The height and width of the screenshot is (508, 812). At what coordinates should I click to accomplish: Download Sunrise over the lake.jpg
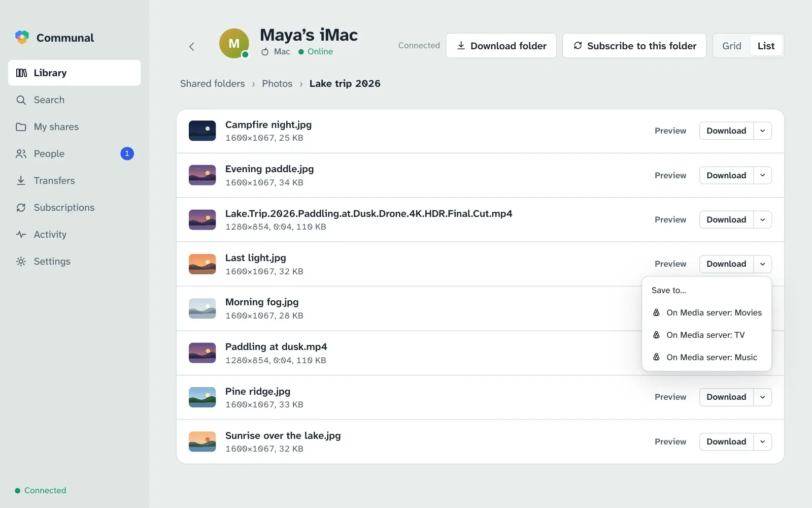[x=726, y=441]
